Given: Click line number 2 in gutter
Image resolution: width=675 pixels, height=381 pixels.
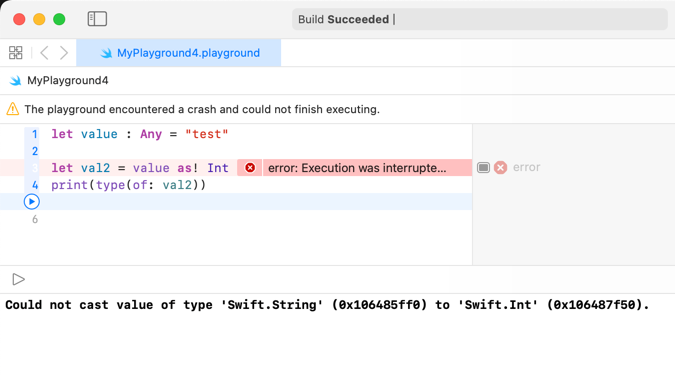Looking at the screenshot, I should [35, 151].
